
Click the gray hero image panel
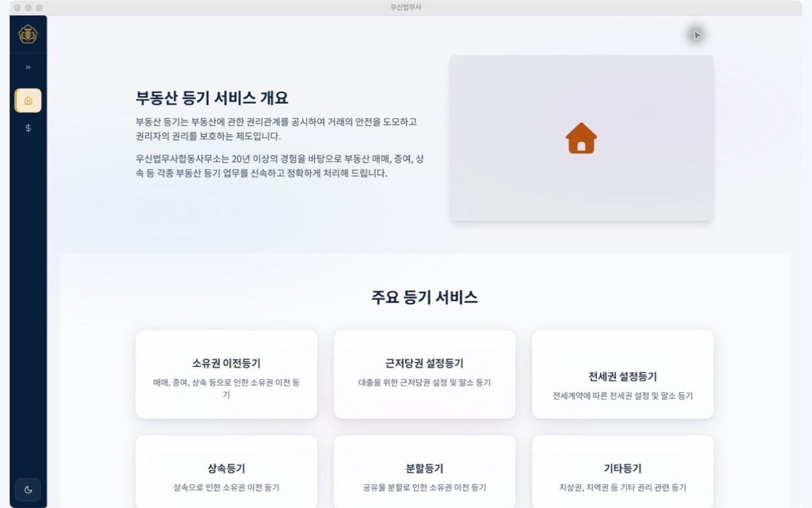[581, 138]
